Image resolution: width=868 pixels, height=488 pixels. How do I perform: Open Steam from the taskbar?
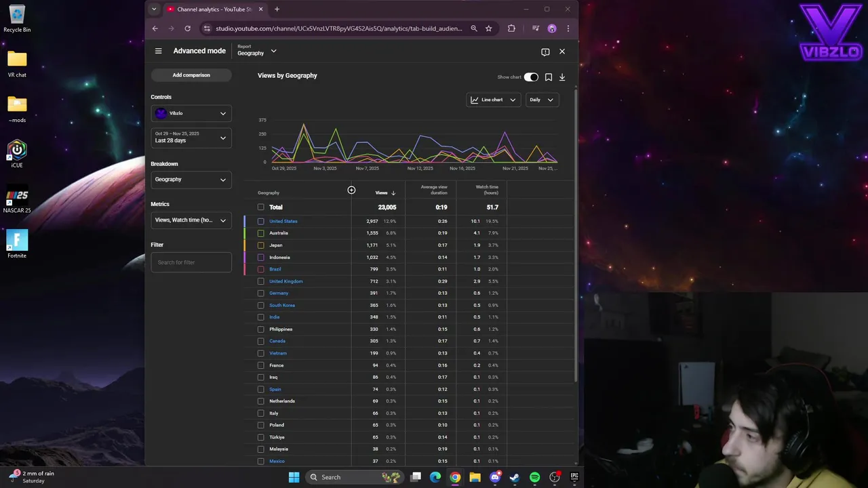[x=515, y=477]
